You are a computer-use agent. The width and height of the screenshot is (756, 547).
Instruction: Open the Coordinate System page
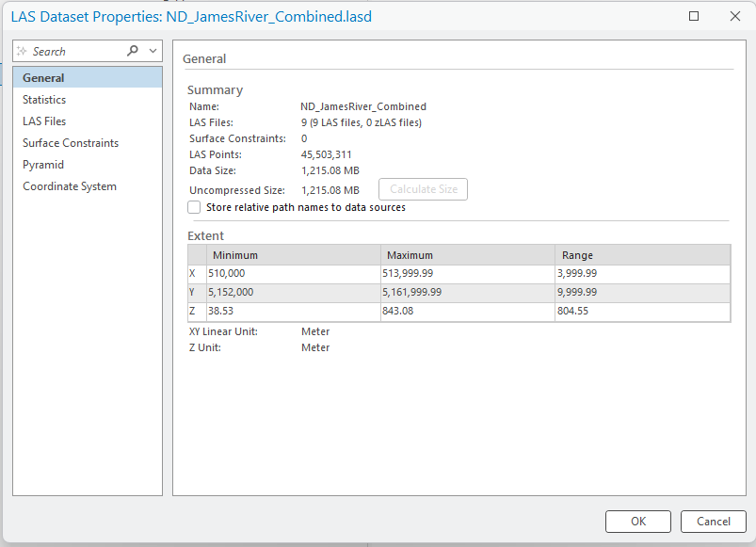pyautogui.click(x=69, y=185)
